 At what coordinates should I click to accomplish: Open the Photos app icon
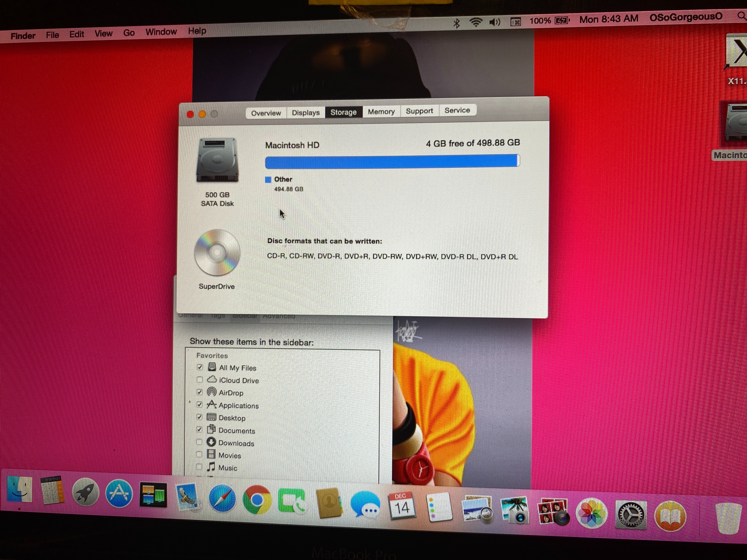point(592,513)
